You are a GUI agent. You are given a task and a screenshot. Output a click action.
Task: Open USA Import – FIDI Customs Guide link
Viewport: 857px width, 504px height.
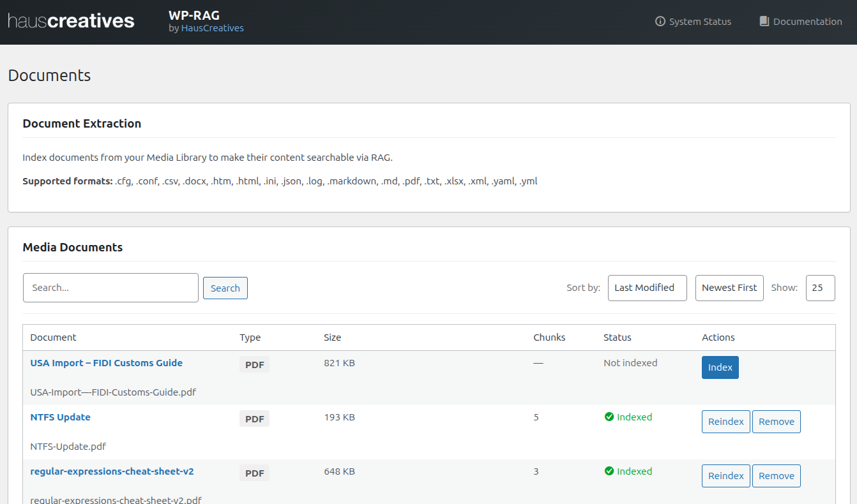click(107, 363)
